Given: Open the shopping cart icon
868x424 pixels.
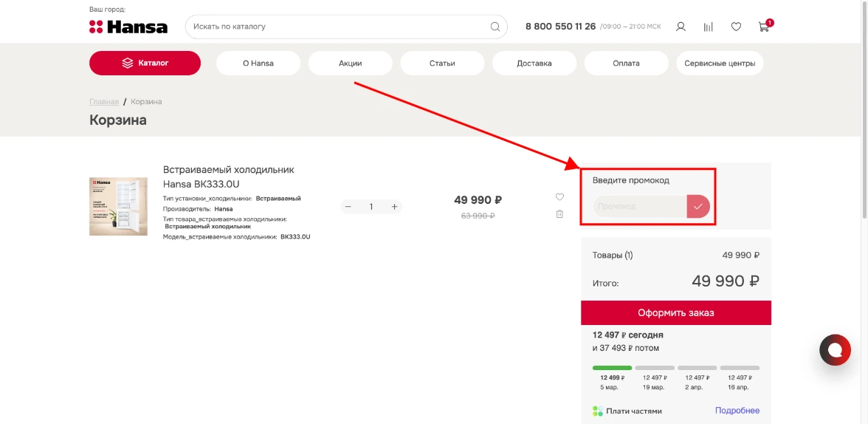Looking at the screenshot, I should tap(764, 27).
